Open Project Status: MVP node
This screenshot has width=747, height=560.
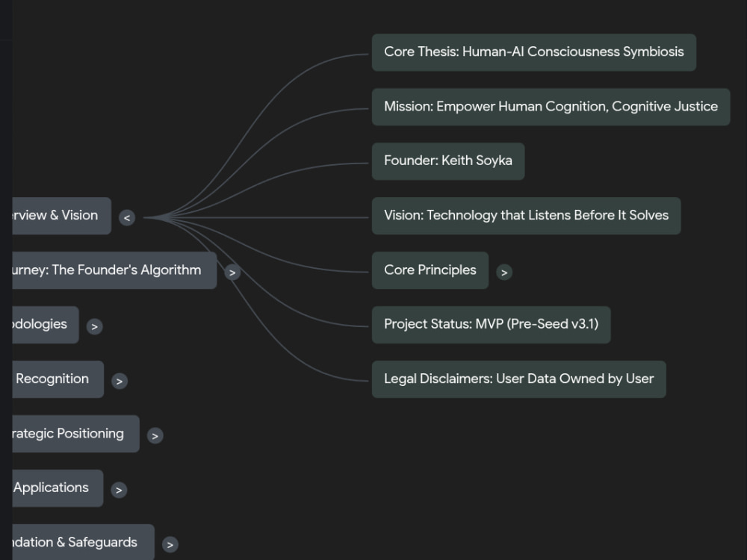492,325
